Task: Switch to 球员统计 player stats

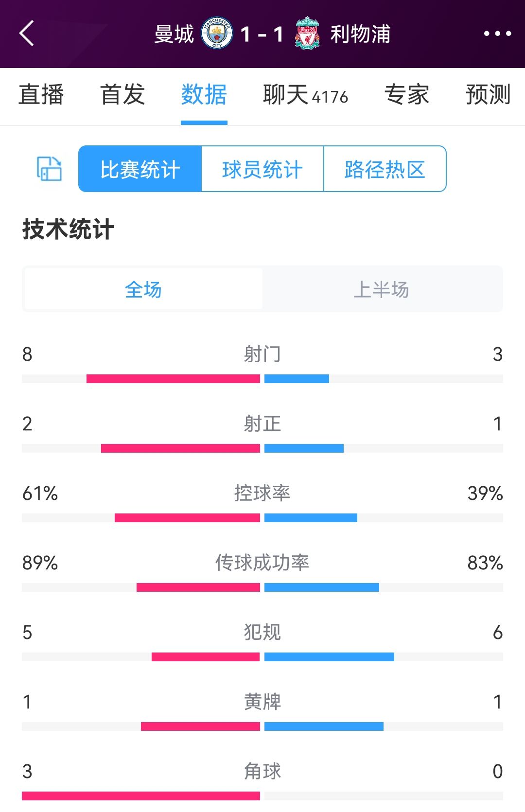Action: [x=262, y=169]
